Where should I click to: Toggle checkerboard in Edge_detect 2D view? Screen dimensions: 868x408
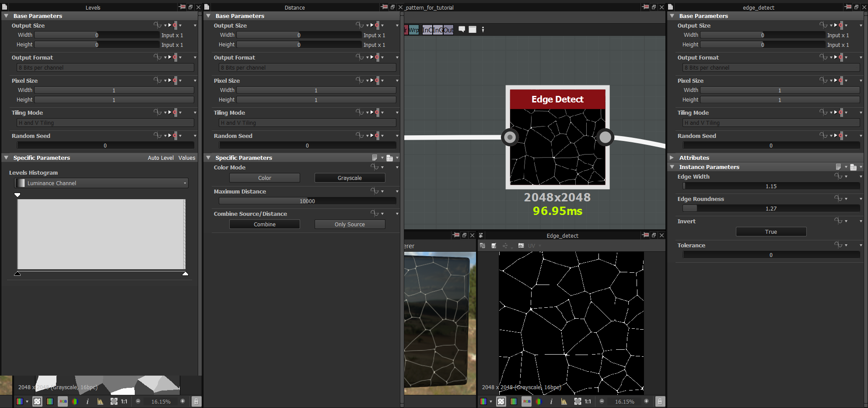coord(501,401)
